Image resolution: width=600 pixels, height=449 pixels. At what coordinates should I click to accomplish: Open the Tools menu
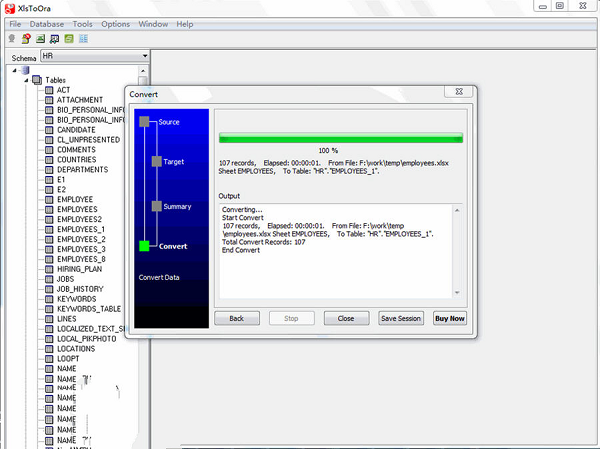(83, 23)
